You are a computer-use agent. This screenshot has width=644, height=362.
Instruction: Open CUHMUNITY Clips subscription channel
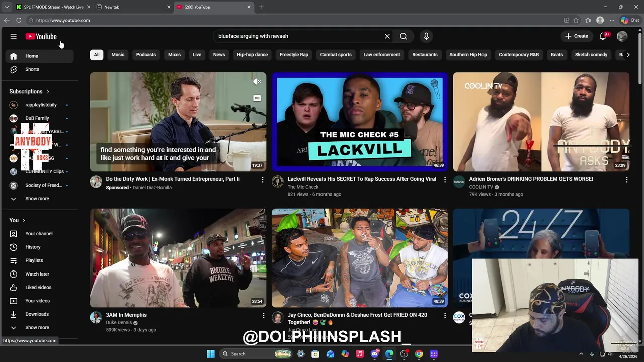tap(38, 171)
